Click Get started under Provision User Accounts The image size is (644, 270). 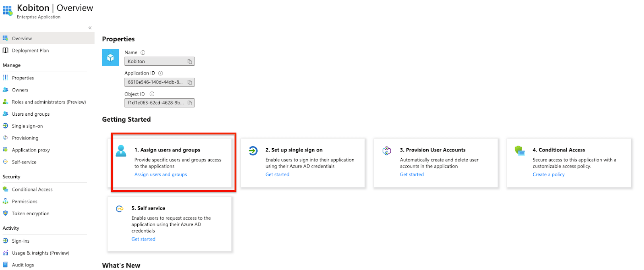(x=412, y=174)
